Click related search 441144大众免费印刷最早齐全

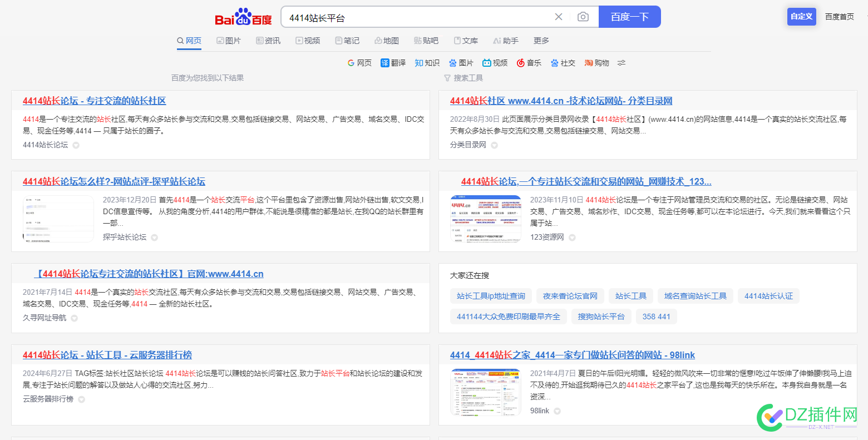point(509,317)
